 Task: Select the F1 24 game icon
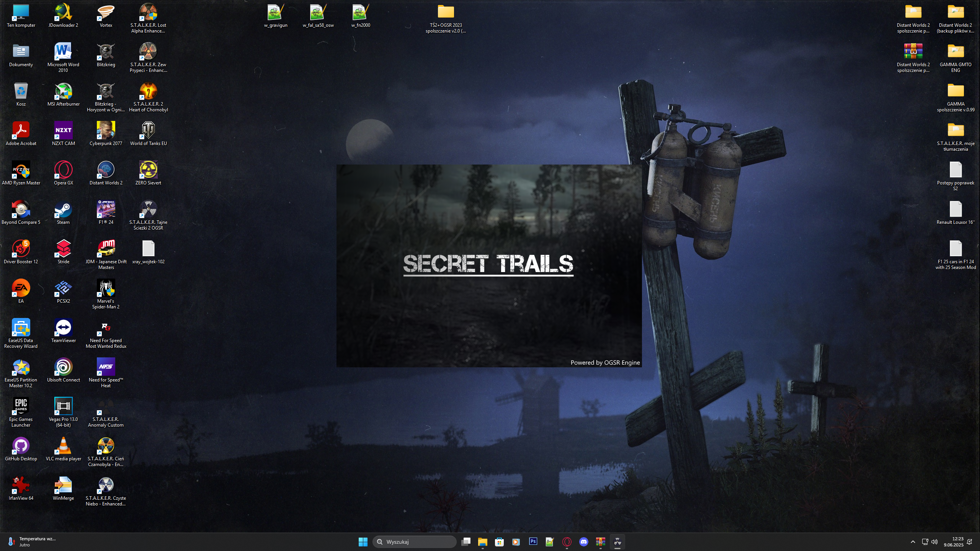click(106, 213)
